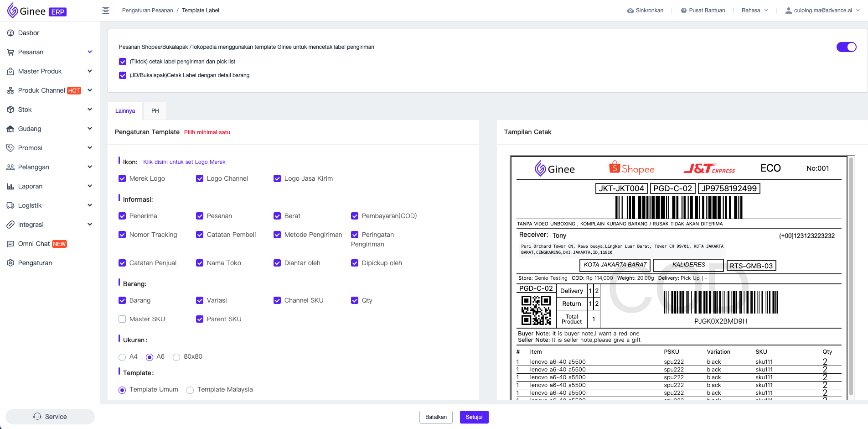Click the Service button
The image size is (868, 429).
pyautogui.click(x=50, y=417)
